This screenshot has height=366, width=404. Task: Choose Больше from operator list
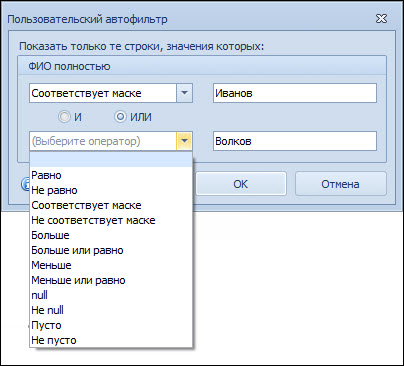[x=111, y=235]
